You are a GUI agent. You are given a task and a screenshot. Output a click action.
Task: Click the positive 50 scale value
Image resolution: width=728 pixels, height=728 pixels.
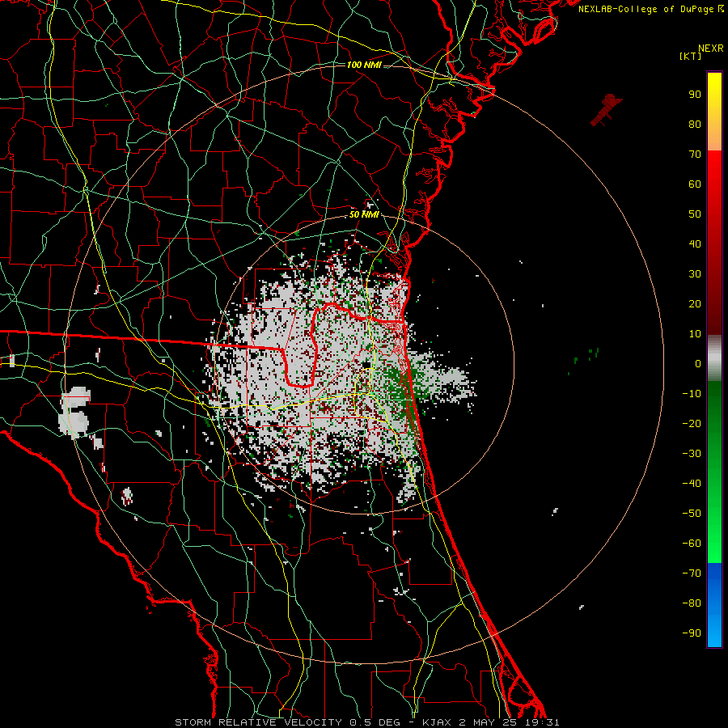[x=695, y=214]
